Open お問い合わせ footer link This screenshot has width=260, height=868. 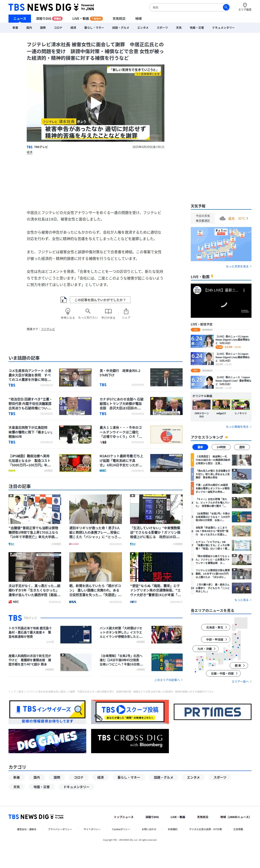tap(149, 829)
